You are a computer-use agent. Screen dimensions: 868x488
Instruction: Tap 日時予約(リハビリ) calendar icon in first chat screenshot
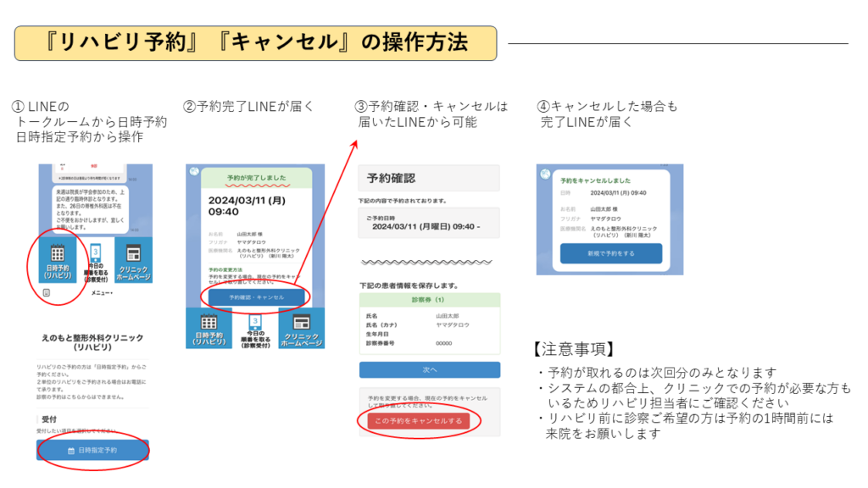(x=59, y=257)
